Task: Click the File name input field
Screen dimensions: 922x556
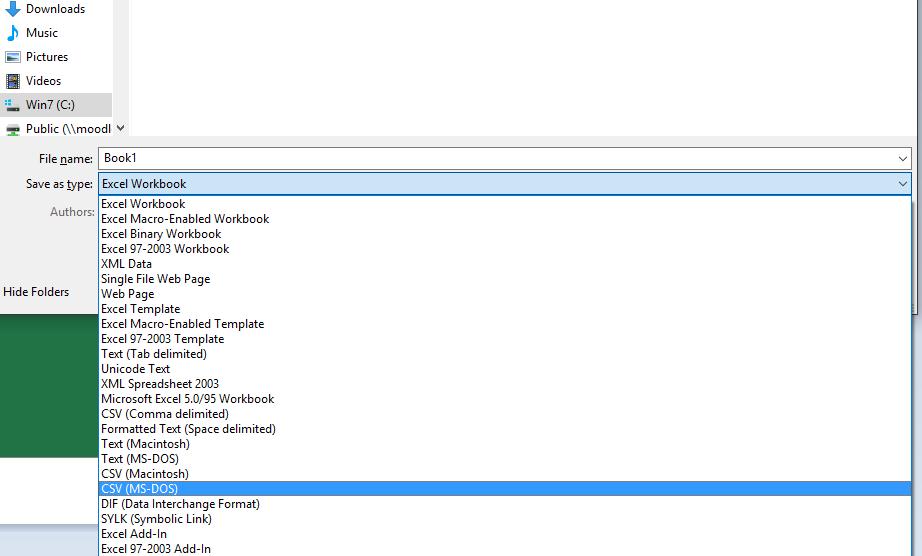Action: coord(505,158)
